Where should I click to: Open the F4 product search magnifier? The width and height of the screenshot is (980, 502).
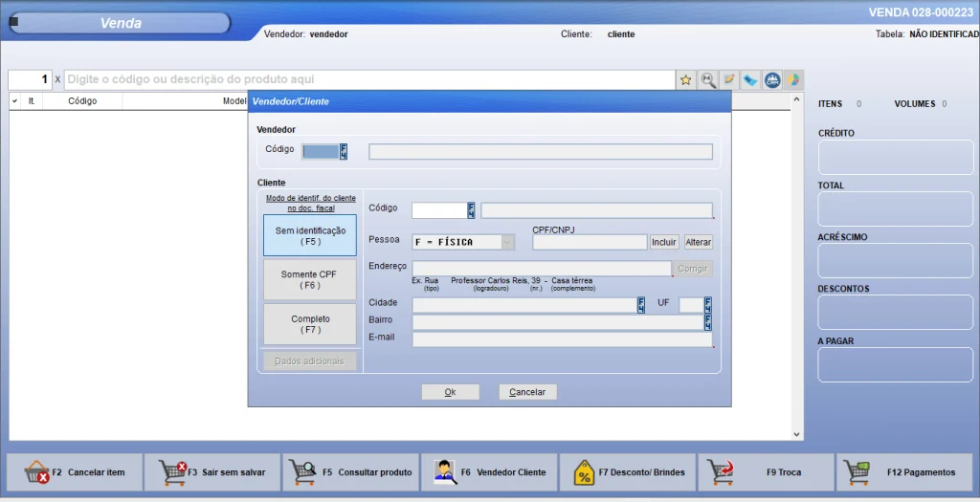coord(708,80)
